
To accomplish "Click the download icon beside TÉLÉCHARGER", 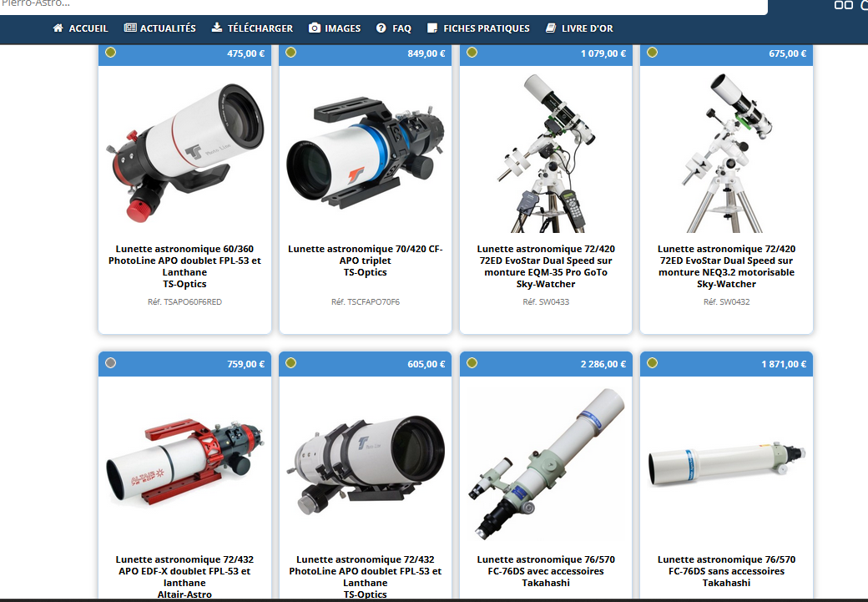I will [217, 28].
